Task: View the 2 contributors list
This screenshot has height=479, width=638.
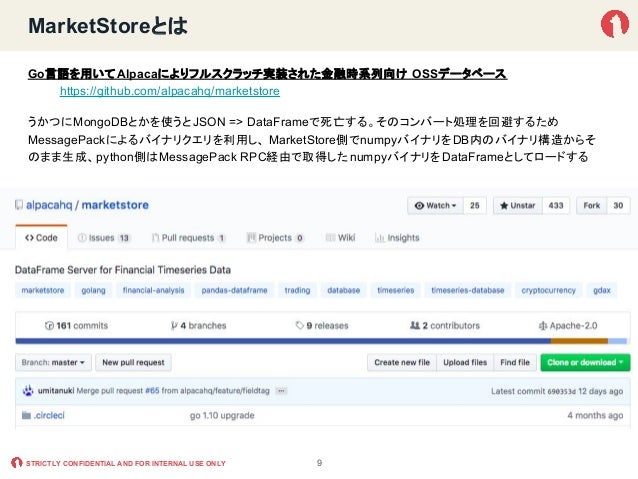Action: click(445, 326)
